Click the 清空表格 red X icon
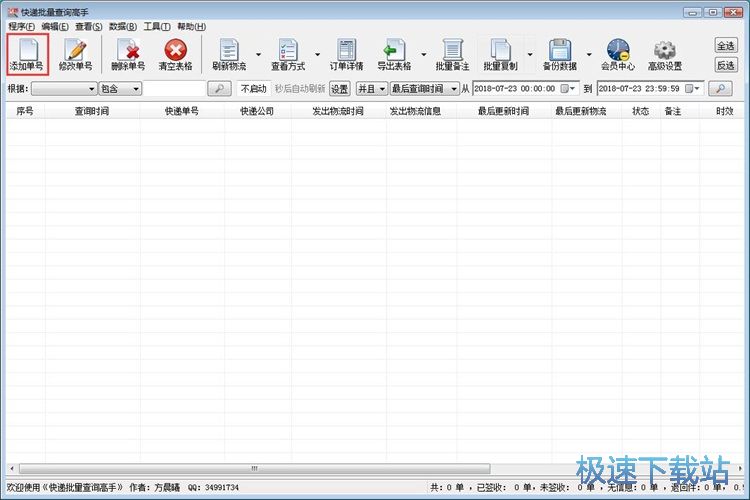The width and height of the screenshot is (750, 500). (176, 54)
